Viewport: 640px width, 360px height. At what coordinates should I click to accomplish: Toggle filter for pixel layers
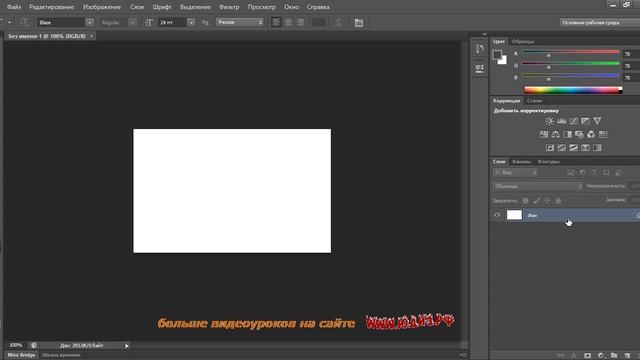pyautogui.click(x=571, y=173)
